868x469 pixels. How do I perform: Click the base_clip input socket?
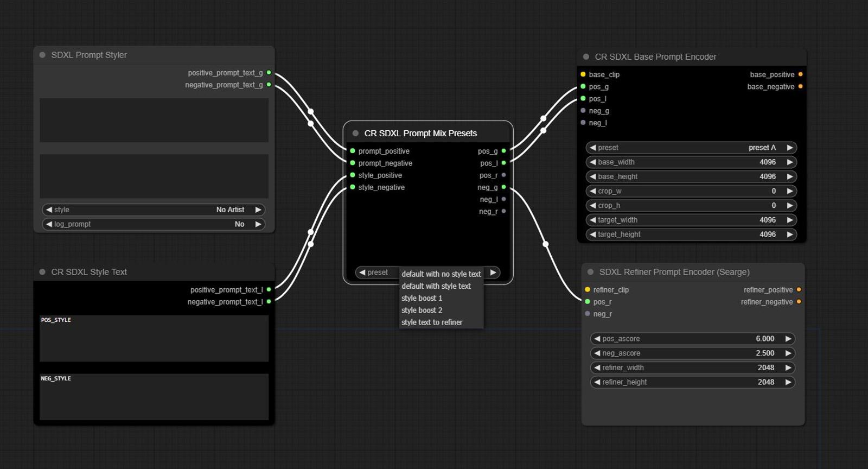[x=583, y=74]
